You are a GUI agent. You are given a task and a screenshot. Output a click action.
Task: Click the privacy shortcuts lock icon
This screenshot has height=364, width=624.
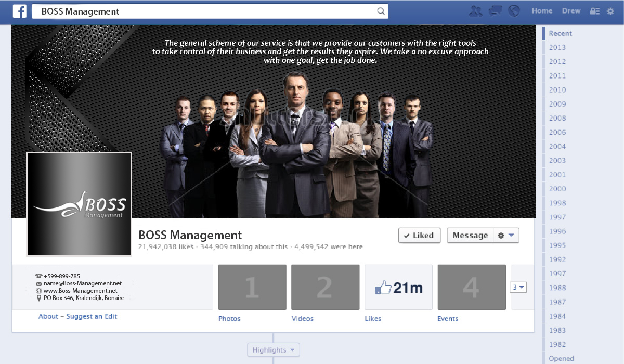[x=594, y=11]
